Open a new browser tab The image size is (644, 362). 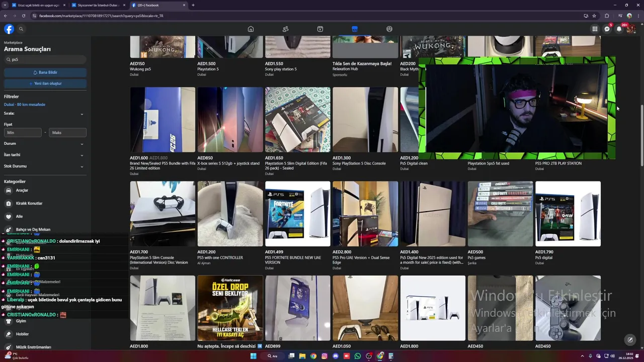tap(193, 5)
